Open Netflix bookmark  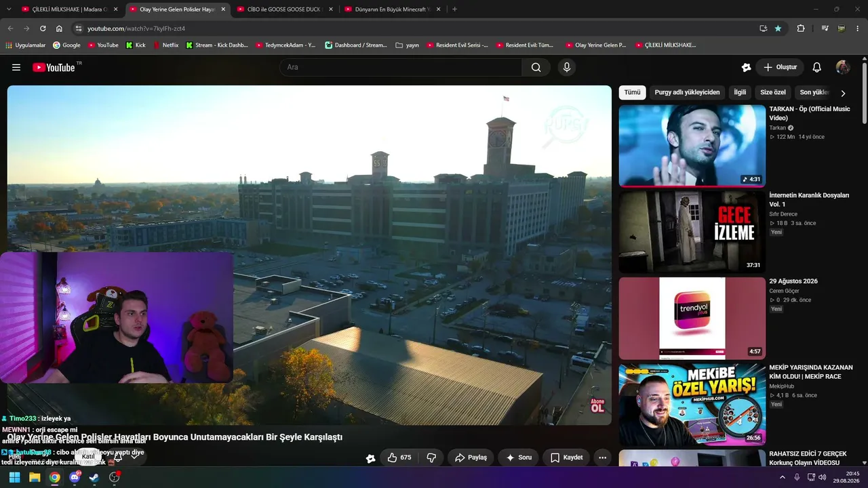(165, 45)
